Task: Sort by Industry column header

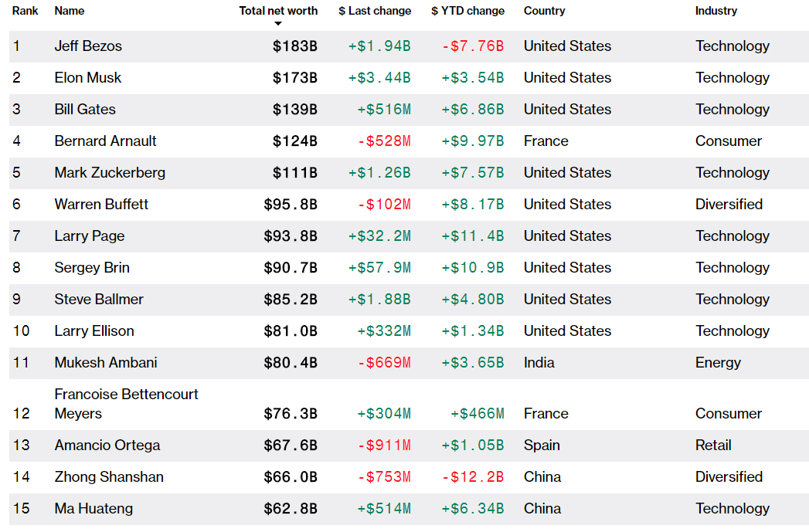Action: click(x=716, y=11)
